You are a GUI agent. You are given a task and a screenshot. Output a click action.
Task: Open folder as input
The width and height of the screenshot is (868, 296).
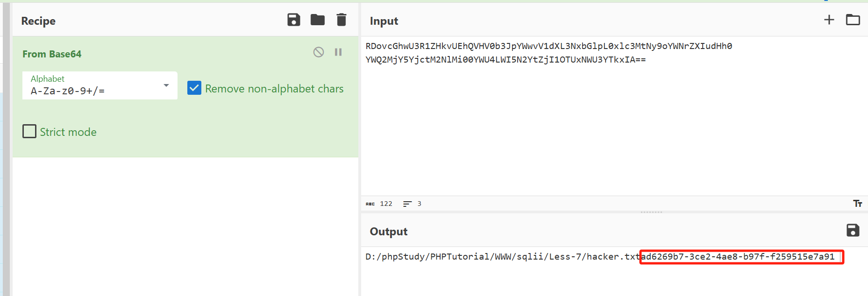coord(853,20)
